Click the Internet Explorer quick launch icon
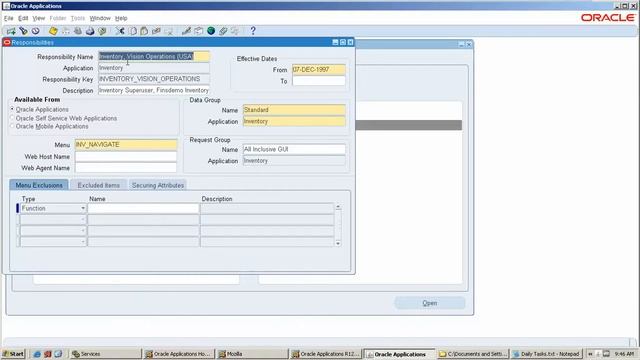The width and height of the screenshot is (640, 360). pyautogui.click(x=37, y=354)
